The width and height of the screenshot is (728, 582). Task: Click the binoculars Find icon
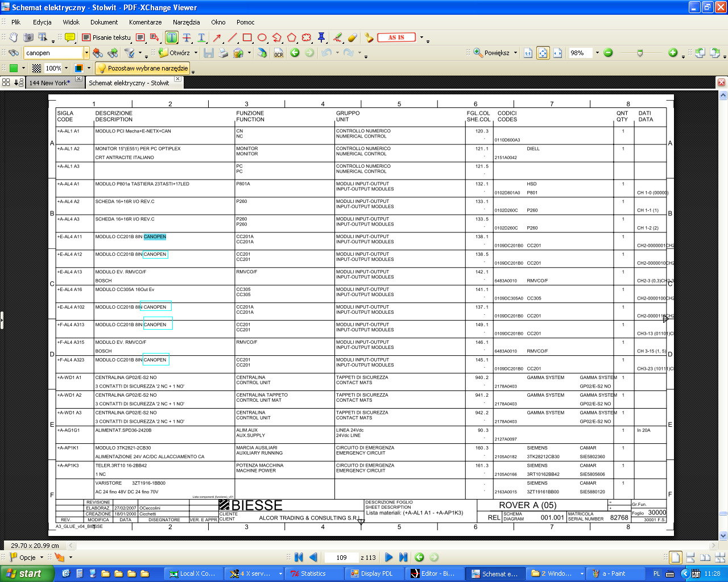[14, 53]
